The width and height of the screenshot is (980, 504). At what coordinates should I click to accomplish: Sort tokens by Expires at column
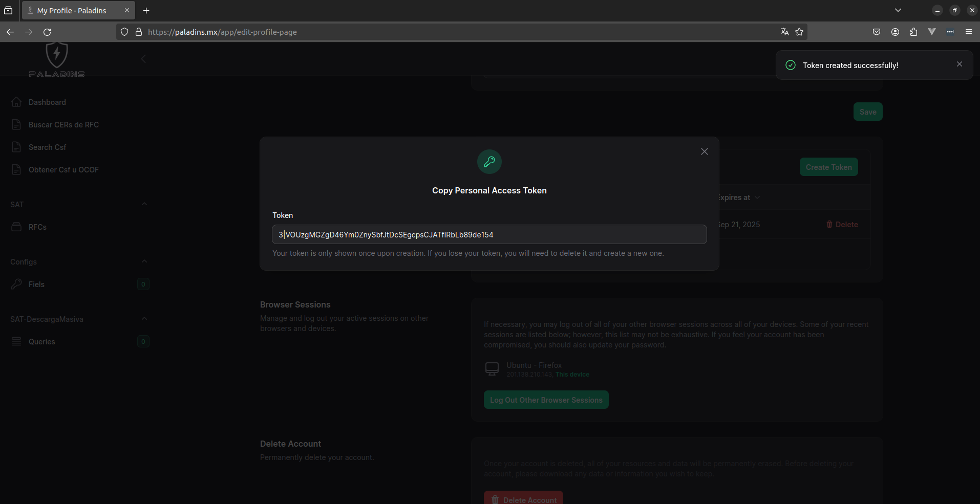pyautogui.click(x=738, y=198)
